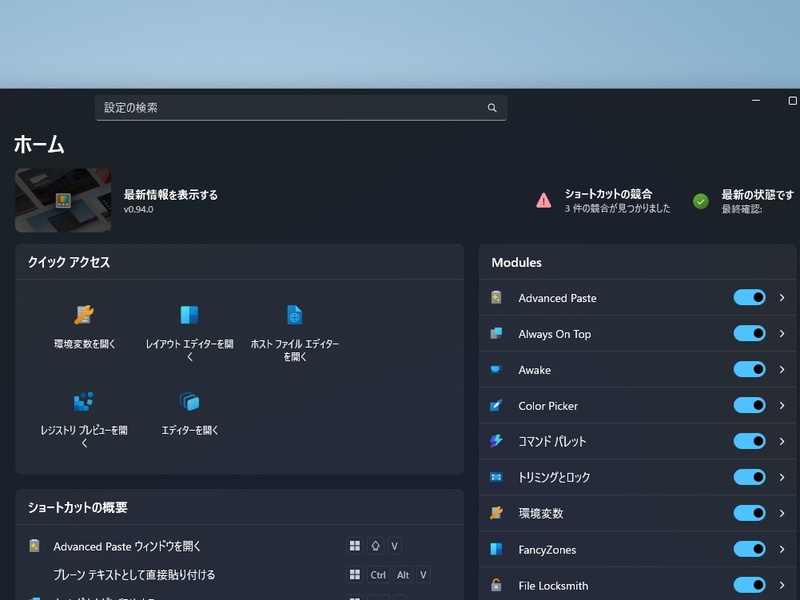Image resolution: width=800 pixels, height=600 pixels.
Task: Open the hosts file editor icon
Action: (x=294, y=315)
